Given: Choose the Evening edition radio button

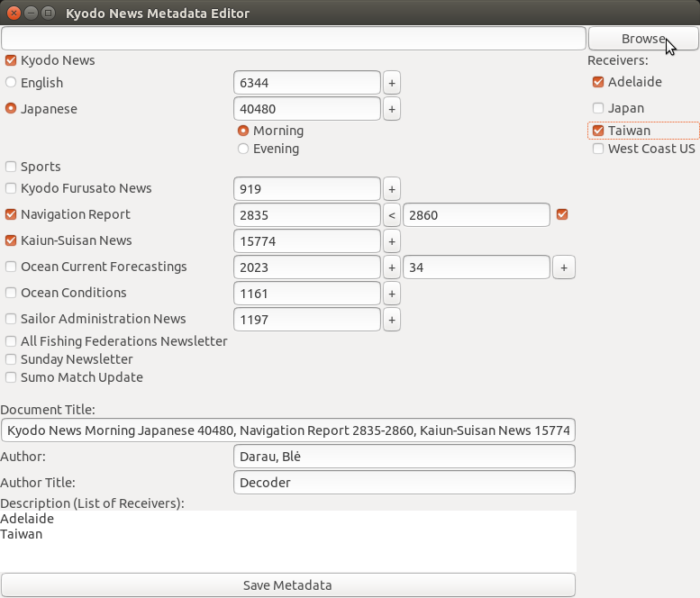Looking at the screenshot, I should (x=243, y=149).
